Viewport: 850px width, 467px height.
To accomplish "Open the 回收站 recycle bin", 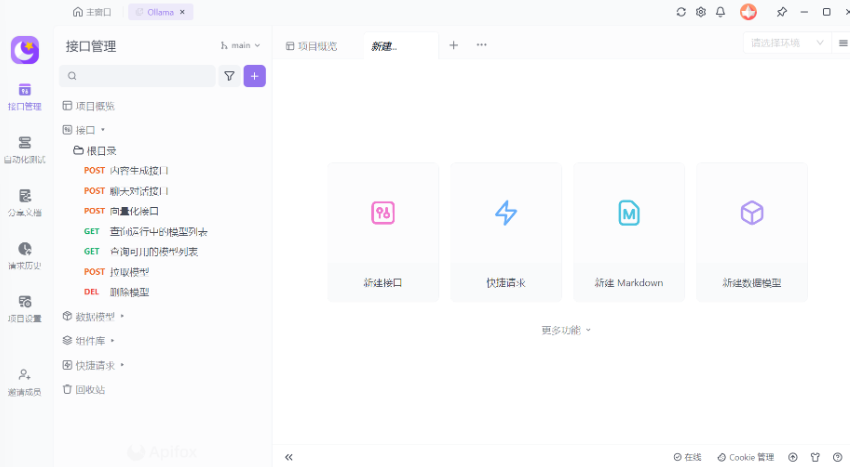I will (x=83, y=389).
